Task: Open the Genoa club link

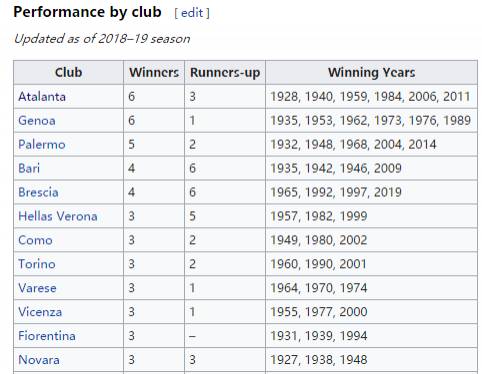Action: pyautogui.click(x=37, y=121)
